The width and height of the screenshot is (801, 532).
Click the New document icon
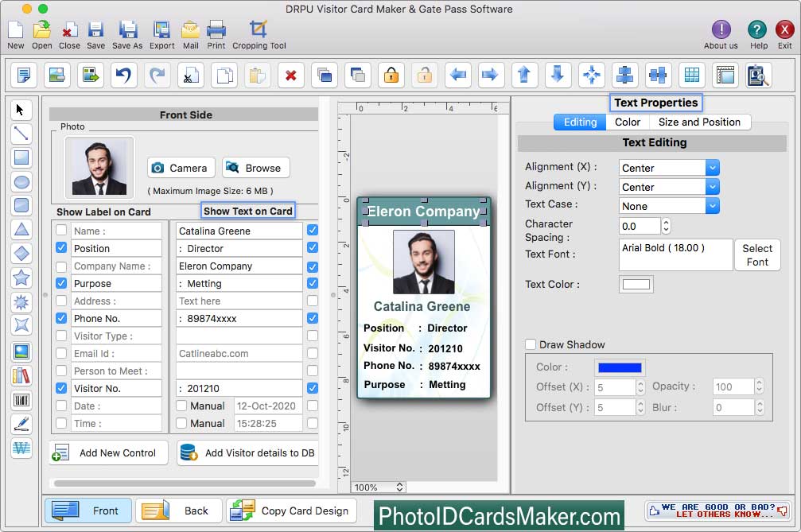(15, 29)
